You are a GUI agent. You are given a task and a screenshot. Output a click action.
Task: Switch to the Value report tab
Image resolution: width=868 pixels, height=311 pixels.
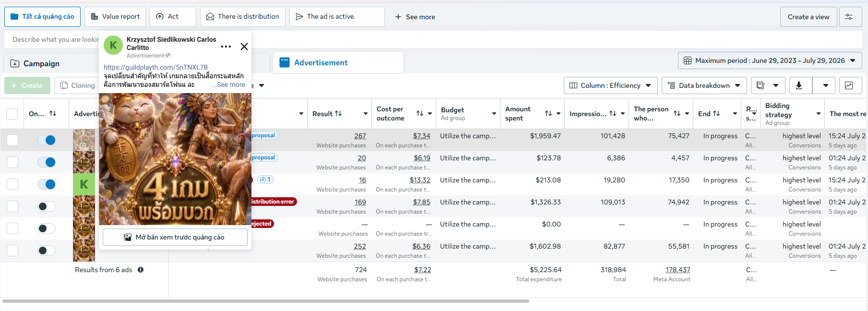[115, 17]
